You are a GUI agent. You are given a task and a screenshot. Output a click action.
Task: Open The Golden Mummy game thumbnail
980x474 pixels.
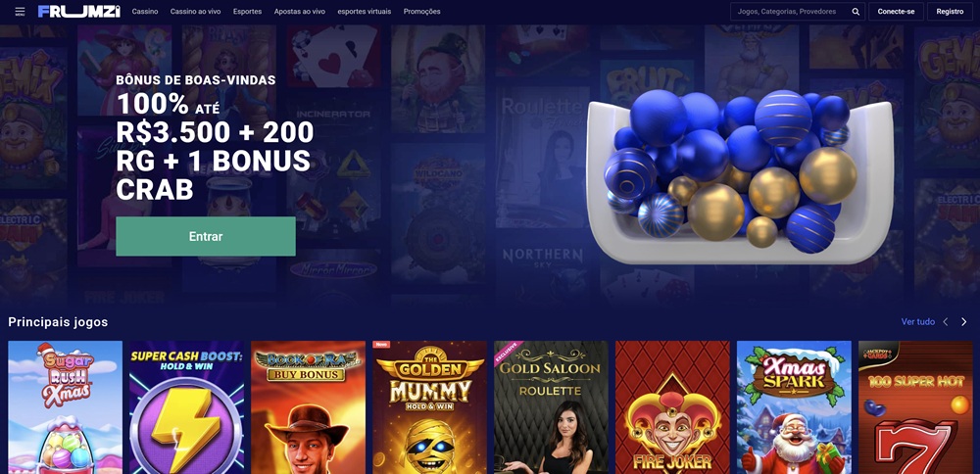point(430,407)
